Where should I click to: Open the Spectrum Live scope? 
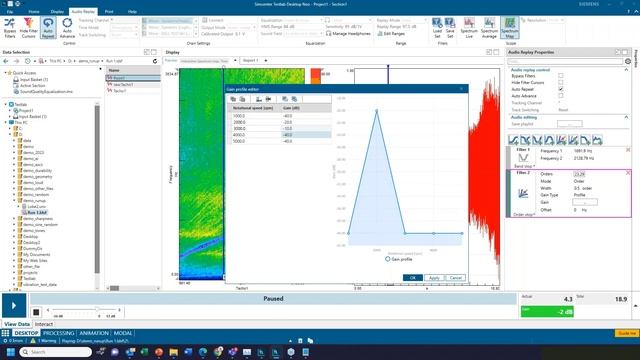[x=469, y=28]
